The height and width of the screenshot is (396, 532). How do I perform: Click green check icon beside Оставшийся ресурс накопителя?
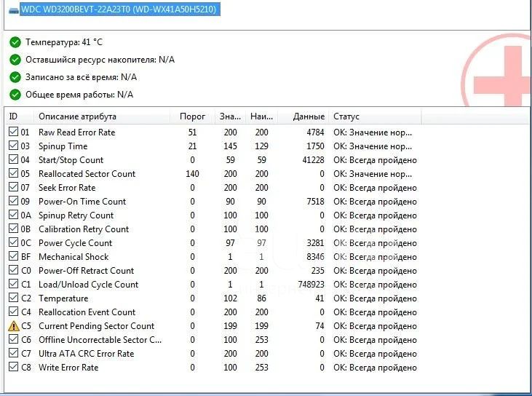pos(15,60)
